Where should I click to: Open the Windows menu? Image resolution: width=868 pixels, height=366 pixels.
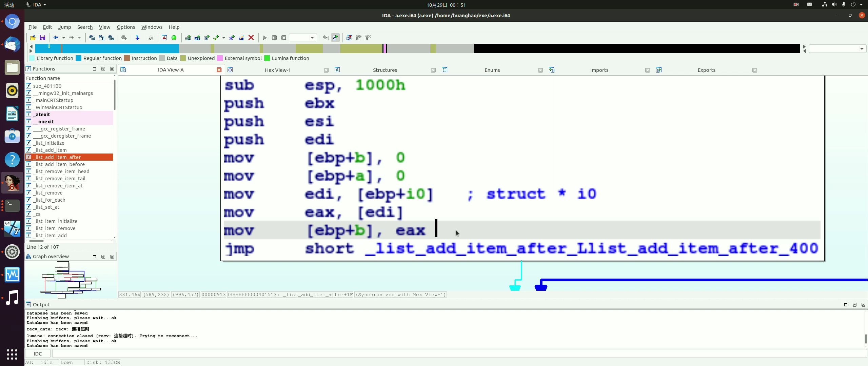[x=152, y=27]
